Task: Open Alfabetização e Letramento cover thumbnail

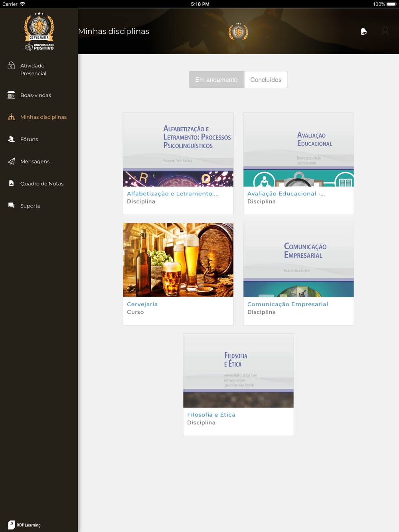Action: tap(178, 150)
